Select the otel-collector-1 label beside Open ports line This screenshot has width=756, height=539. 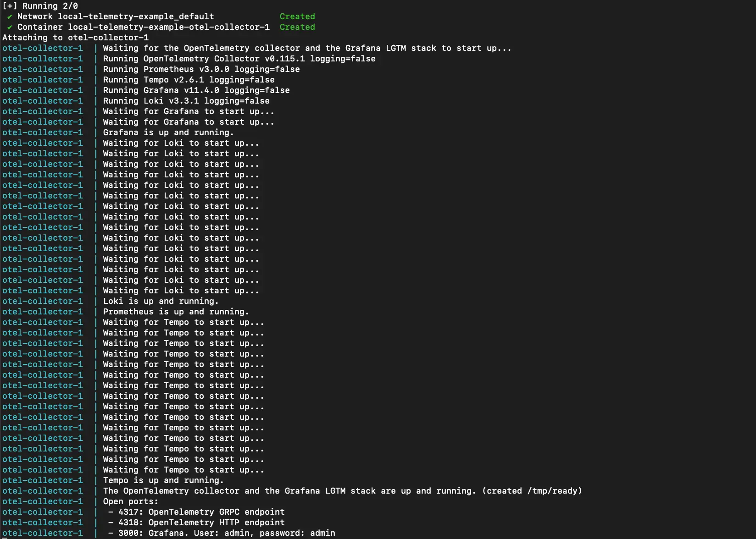coord(43,501)
